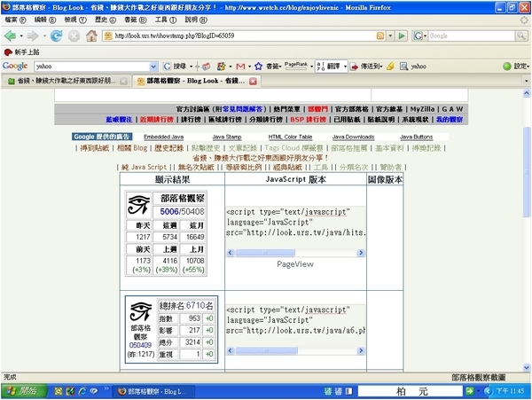Viewport: 532px width, 400px height.
Task: Click the PageRank indicator
Action: click(x=296, y=66)
